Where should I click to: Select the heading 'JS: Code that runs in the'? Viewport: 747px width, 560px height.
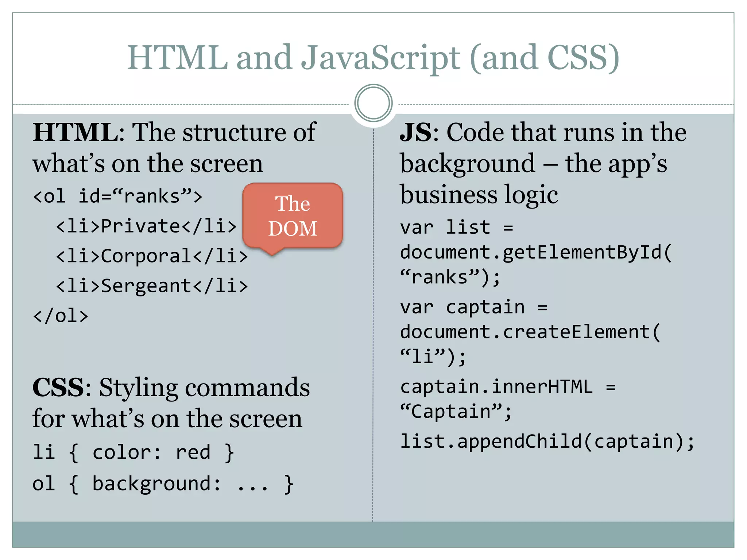(x=543, y=132)
